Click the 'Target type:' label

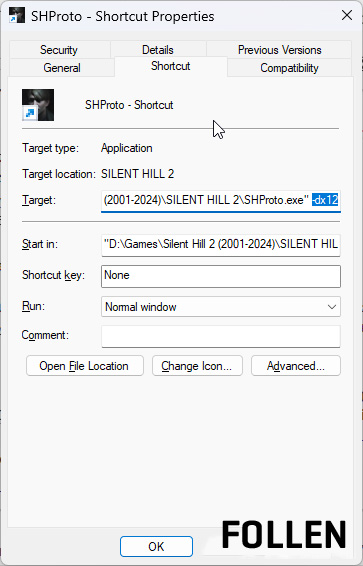(51, 148)
